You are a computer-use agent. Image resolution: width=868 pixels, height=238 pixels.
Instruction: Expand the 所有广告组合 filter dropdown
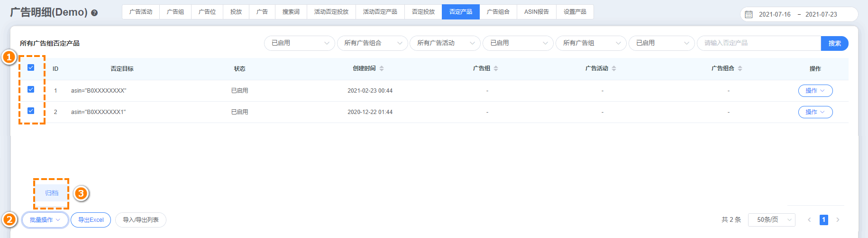click(372, 43)
